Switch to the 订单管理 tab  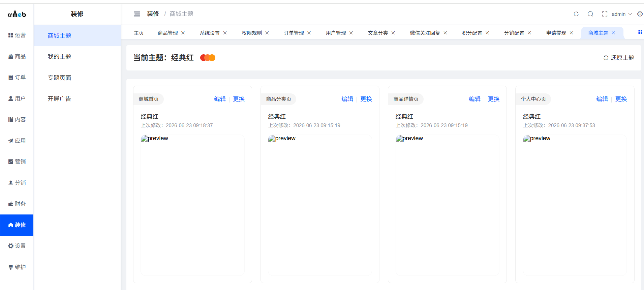coord(294,33)
